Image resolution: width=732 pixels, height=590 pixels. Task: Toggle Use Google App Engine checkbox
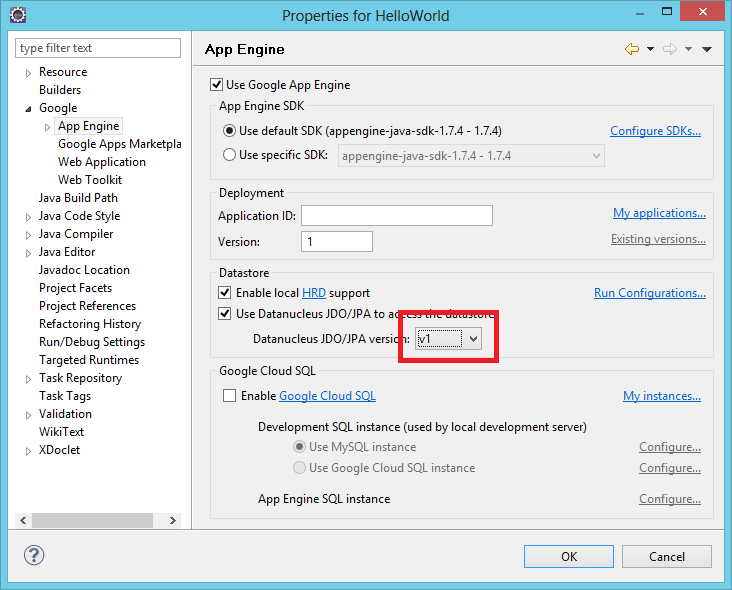pos(216,85)
